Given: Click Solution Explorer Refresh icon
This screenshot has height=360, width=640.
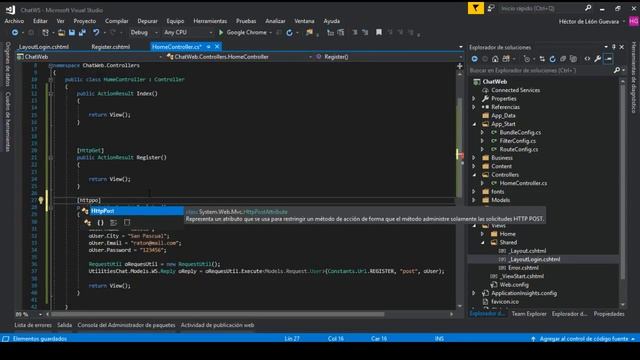Looking at the screenshot, I should tap(552, 59).
